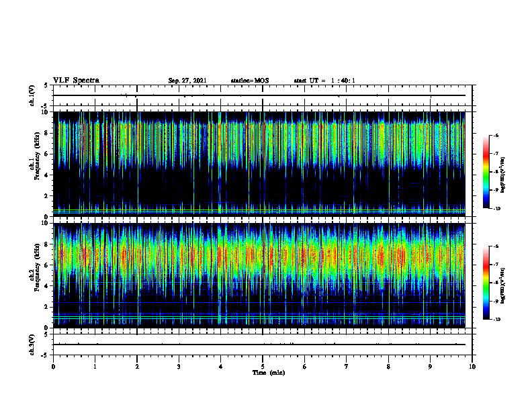Select the "start UT = 1:40:1" text
The width and height of the screenshot is (532, 411).
pos(324,81)
